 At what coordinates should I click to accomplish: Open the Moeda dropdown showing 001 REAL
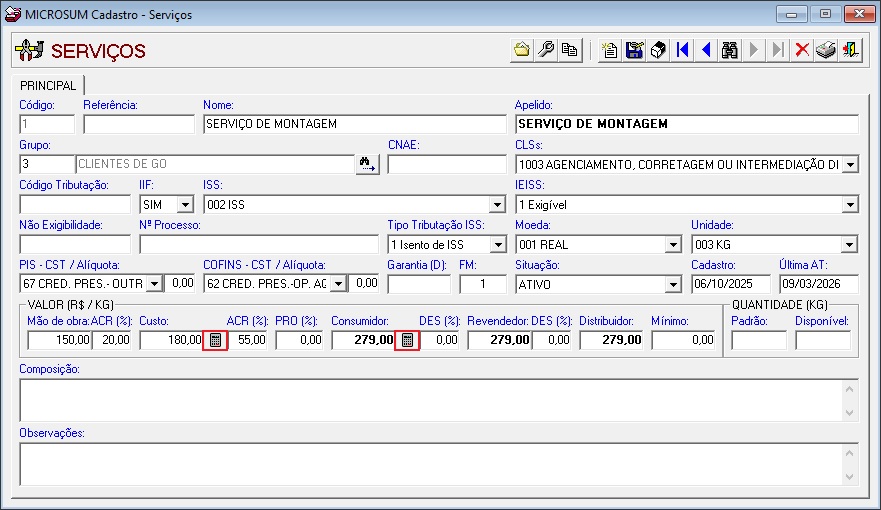coord(673,245)
